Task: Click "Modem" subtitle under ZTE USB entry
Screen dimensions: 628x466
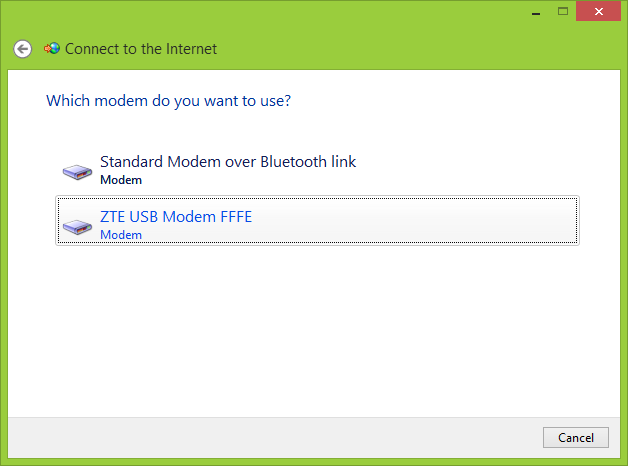Action: tap(121, 235)
